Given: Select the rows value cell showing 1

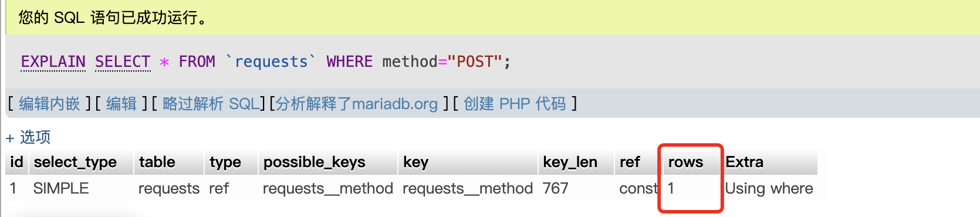Looking at the screenshot, I should pos(671,188).
